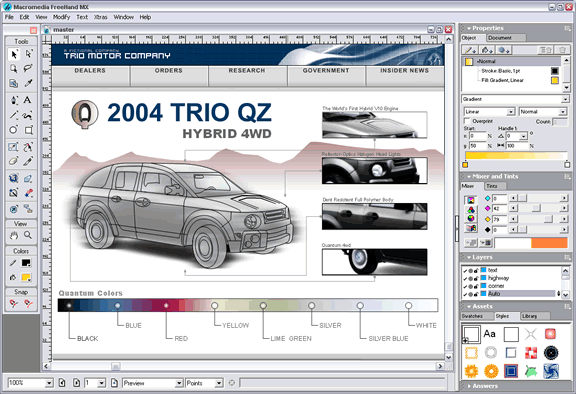Click the Add Stroke button in Properties
The image size is (576, 394).
tap(470, 50)
